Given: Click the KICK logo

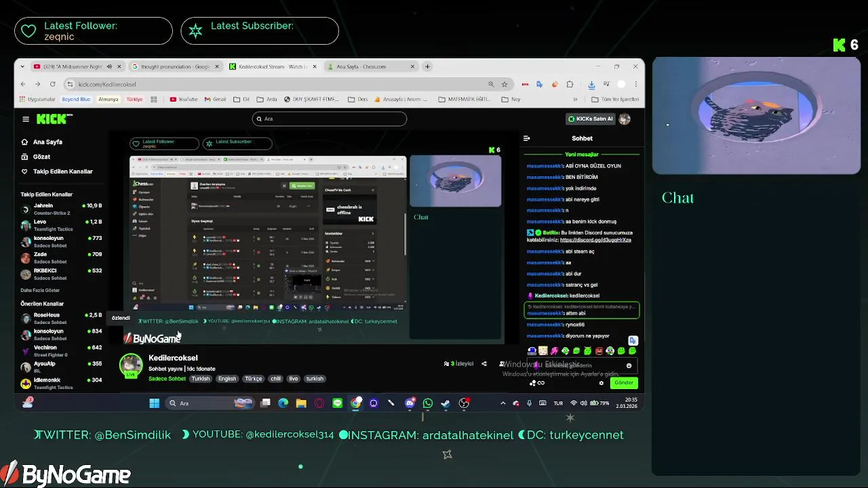Looking at the screenshot, I should point(53,119).
